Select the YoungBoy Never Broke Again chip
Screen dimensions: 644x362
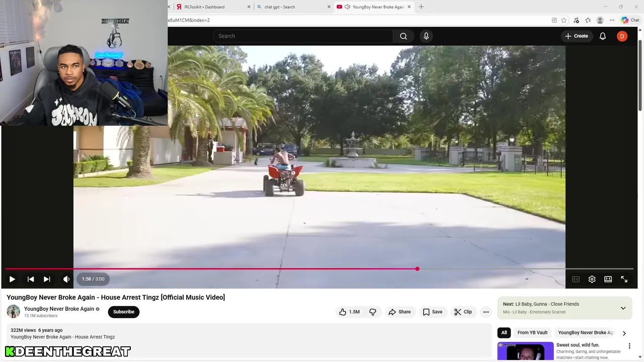click(x=585, y=332)
